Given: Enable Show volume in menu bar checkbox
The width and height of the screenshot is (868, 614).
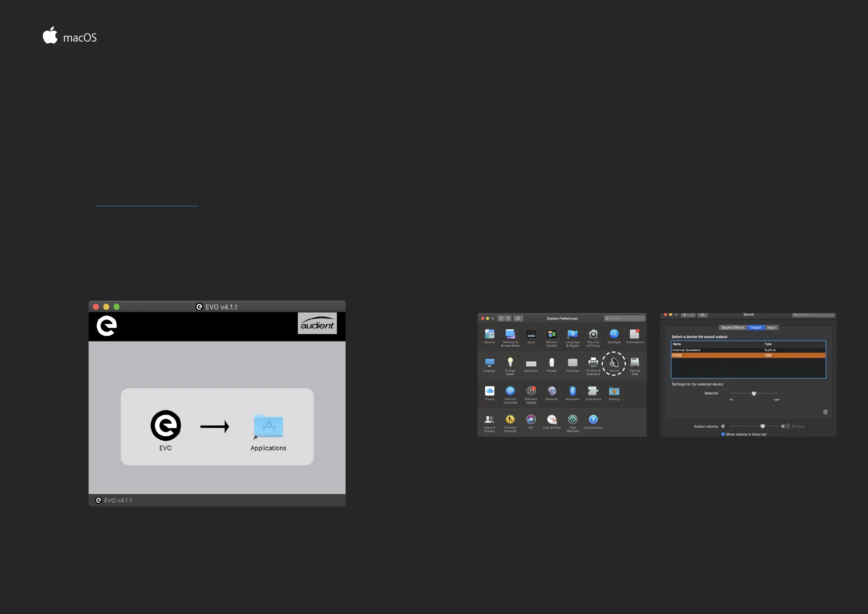Looking at the screenshot, I should tap(723, 434).
